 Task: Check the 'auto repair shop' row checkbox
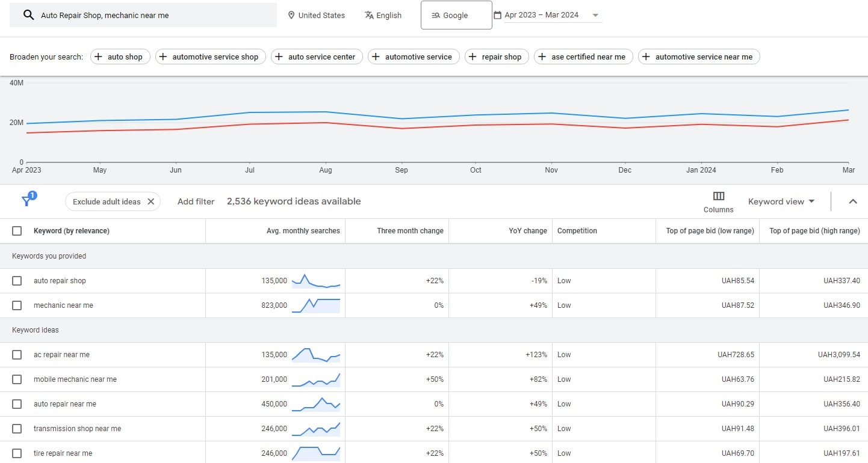[x=17, y=281]
